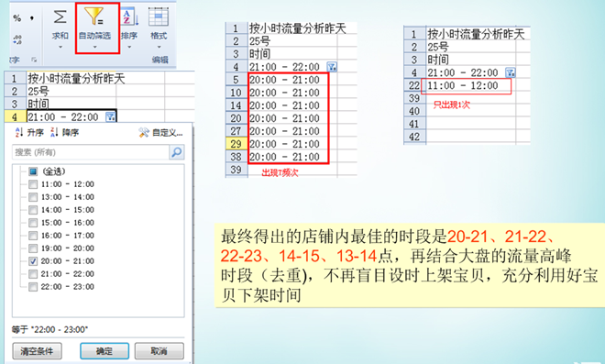
Task: Click the 格式 table icon
Action: coord(159,17)
